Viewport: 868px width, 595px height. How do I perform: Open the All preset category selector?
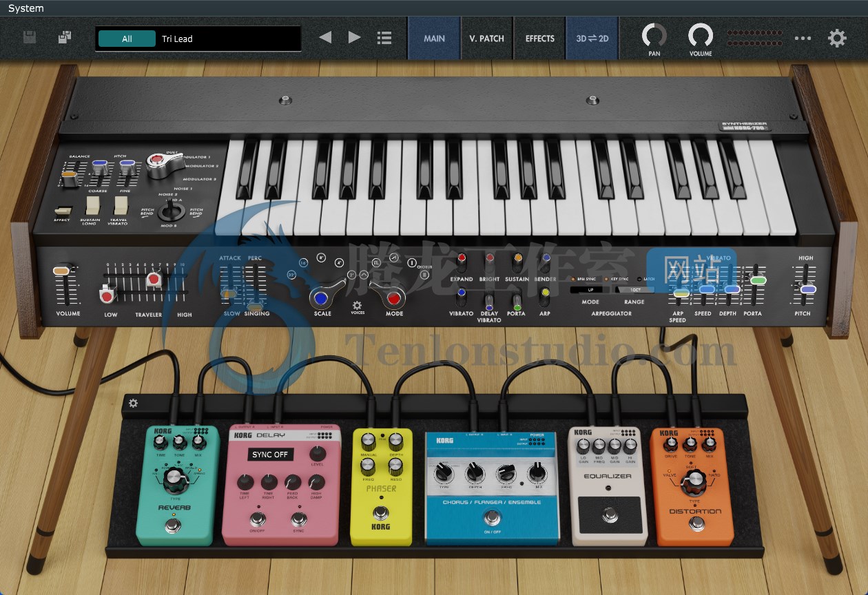(x=127, y=39)
